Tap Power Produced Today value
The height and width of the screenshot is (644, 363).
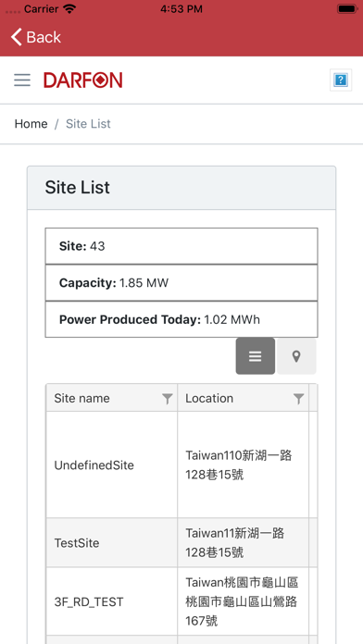pyautogui.click(x=232, y=319)
